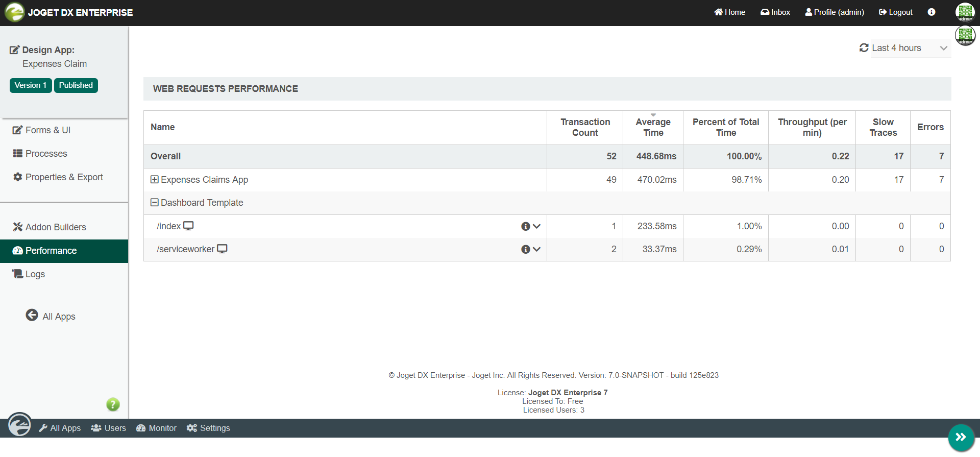Image resolution: width=980 pixels, height=457 pixels.
Task: Click the Published status button
Action: point(76,85)
